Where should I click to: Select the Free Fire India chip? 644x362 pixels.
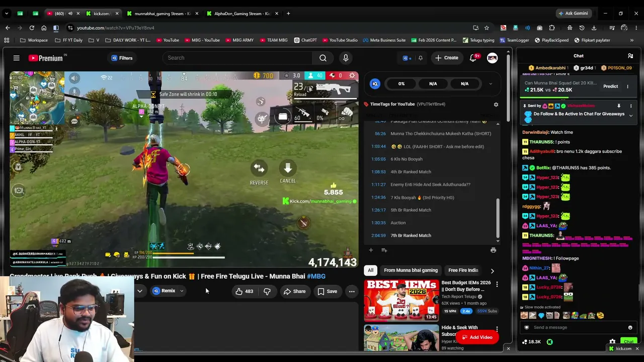463,270
